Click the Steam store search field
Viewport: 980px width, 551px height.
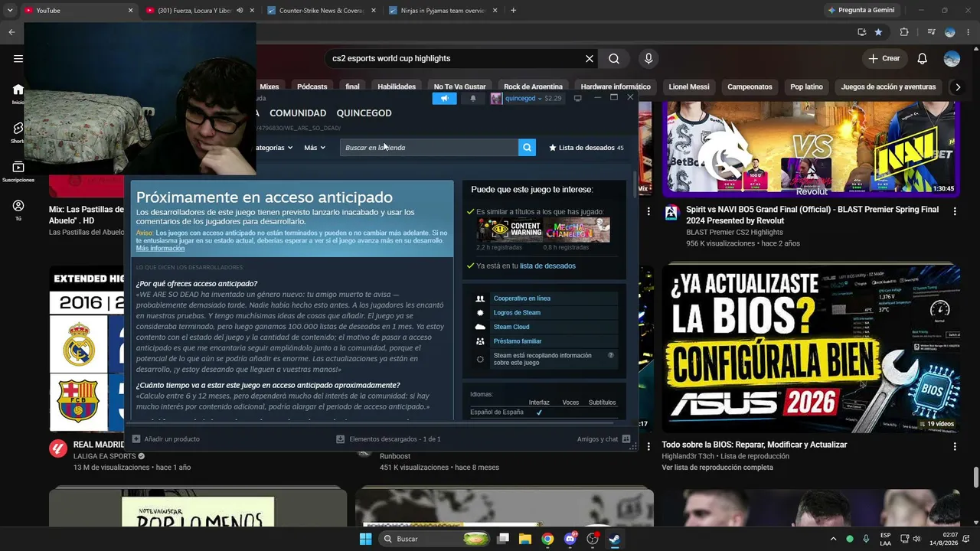tap(429, 148)
